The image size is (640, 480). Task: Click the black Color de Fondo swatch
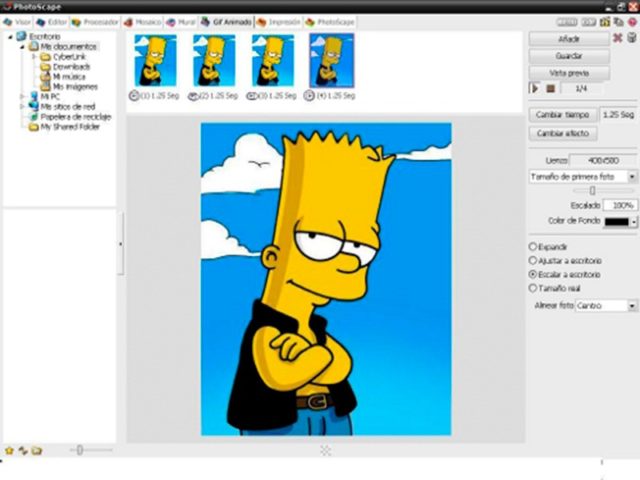pyautogui.click(x=616, y=222)
